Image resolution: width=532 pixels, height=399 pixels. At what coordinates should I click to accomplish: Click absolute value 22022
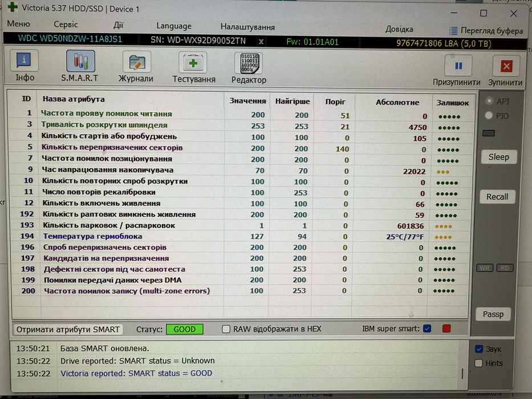[x=414, y=172]
